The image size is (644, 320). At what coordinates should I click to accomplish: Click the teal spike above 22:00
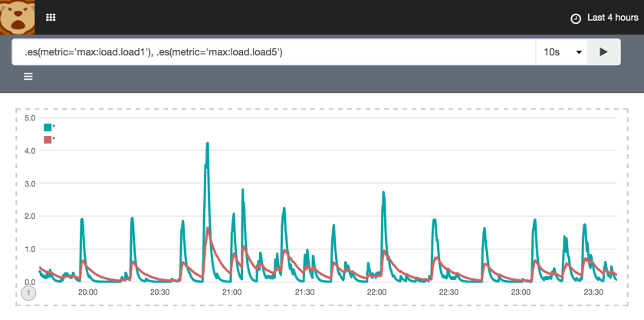click(x=383, y=194)
